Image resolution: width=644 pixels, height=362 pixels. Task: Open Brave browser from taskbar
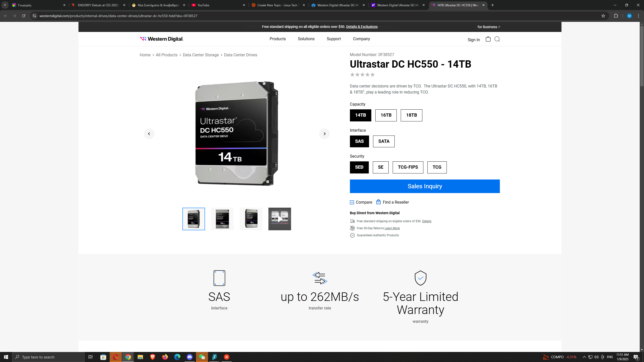click(153, 357)
